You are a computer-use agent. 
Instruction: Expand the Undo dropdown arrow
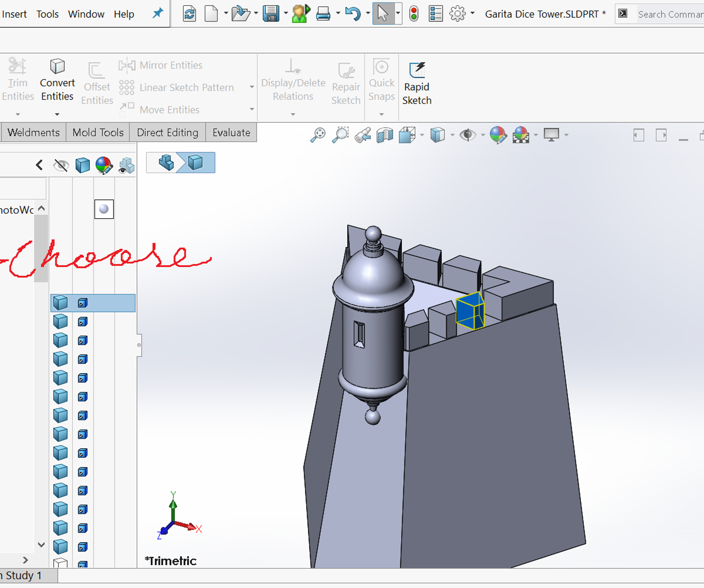[368, 13]
